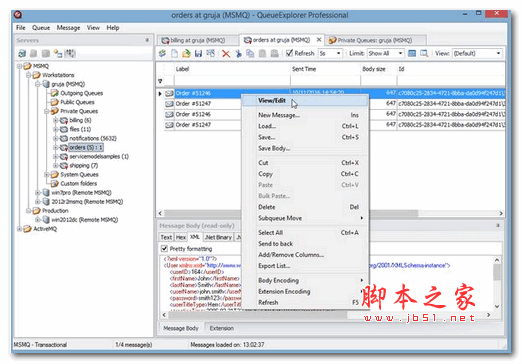Collapse the Private Queues tree node
The width and height of the screenshot is (522, 364).
point(47,111)
